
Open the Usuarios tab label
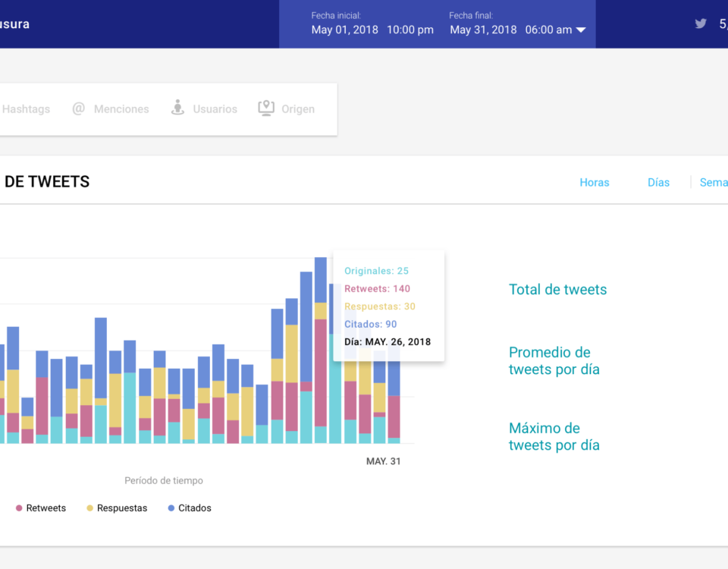[x=215, y=109]
